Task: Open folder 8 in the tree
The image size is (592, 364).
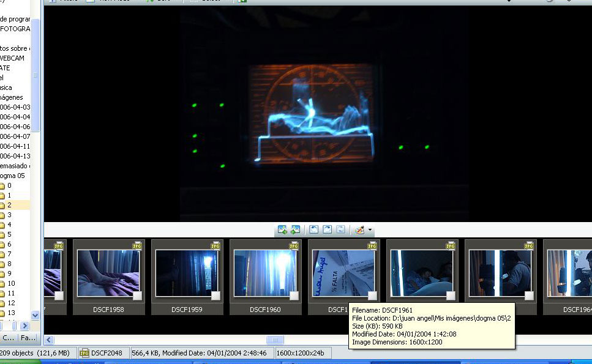Action: [x=9, y=264]
